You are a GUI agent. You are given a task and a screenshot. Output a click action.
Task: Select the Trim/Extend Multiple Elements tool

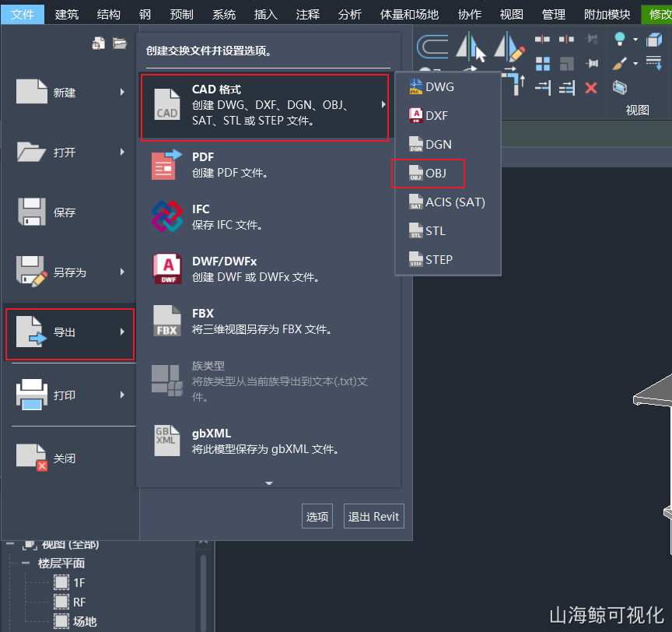tap(566, 88)
